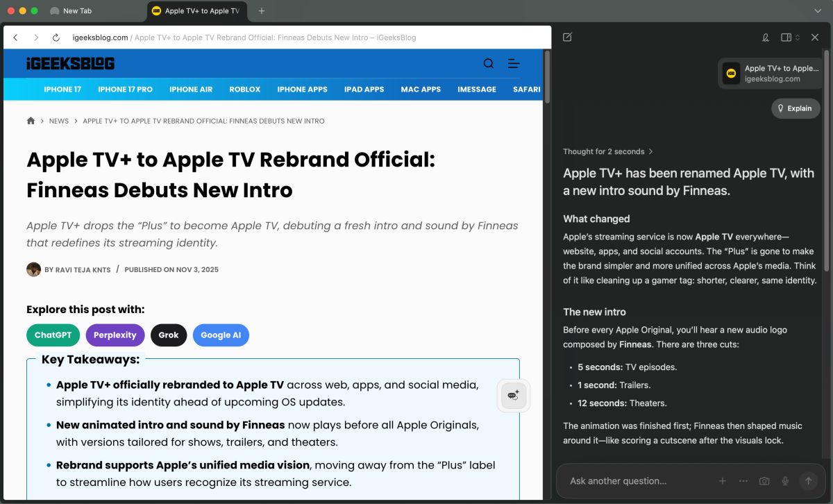Screen dimensions: 833x504
Task: Open the iGeeksBlog hamburger menu
Action: point(514,64)
